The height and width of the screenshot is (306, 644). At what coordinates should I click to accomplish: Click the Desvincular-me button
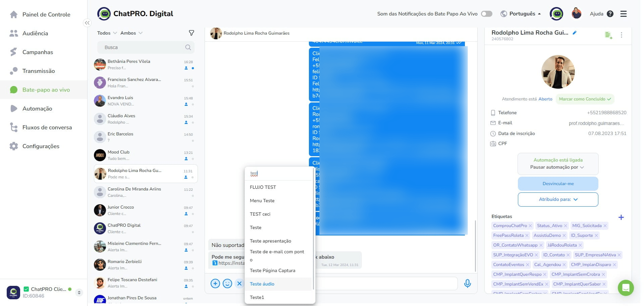pyautogui.click(x=558, y=184)
